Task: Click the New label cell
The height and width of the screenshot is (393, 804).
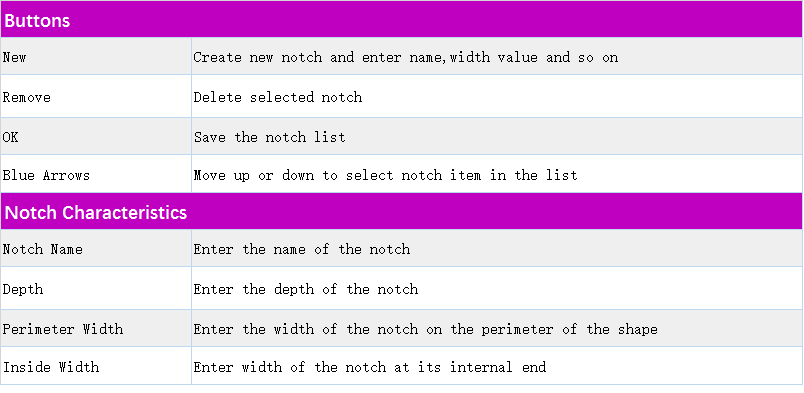Action: 96,56
